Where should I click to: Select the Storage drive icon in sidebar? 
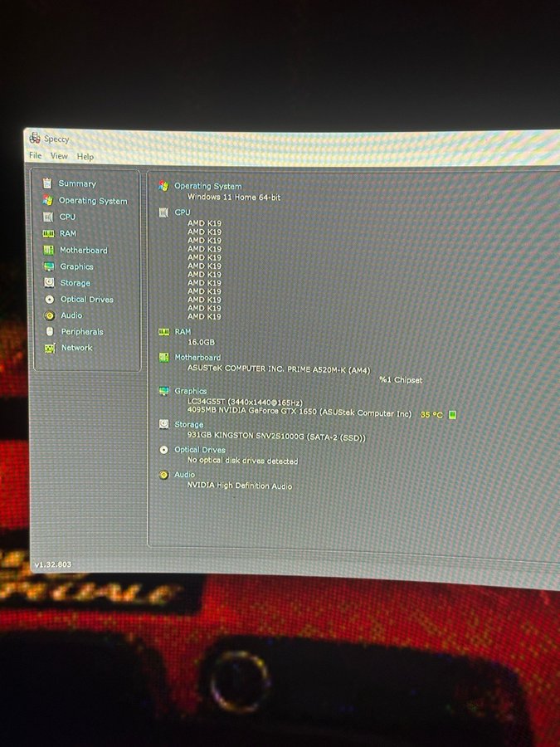point(50,283)
